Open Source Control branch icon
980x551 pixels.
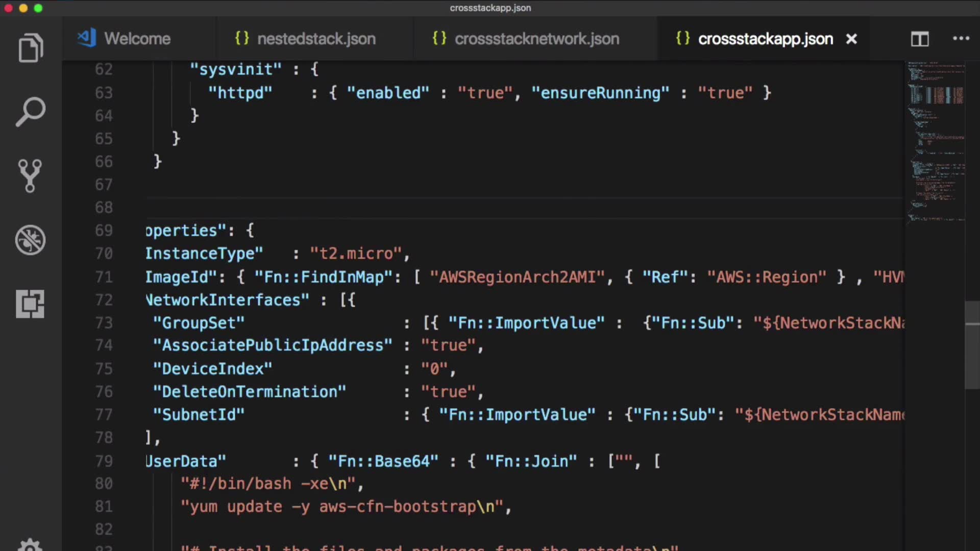point(30,176)
